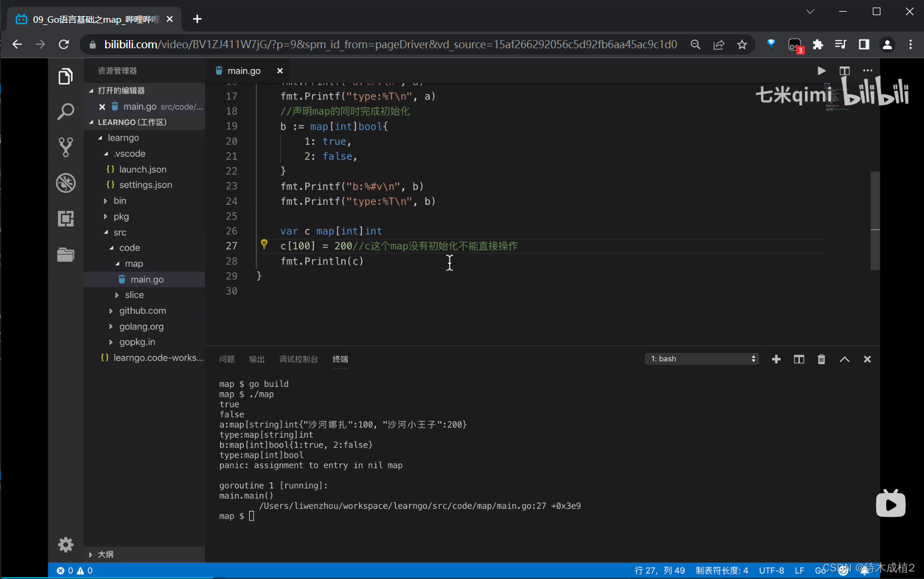924x579 pixels.
Task: Open the Search icon in activity bar
Action: pyautogui.click(x=66, y=112)
